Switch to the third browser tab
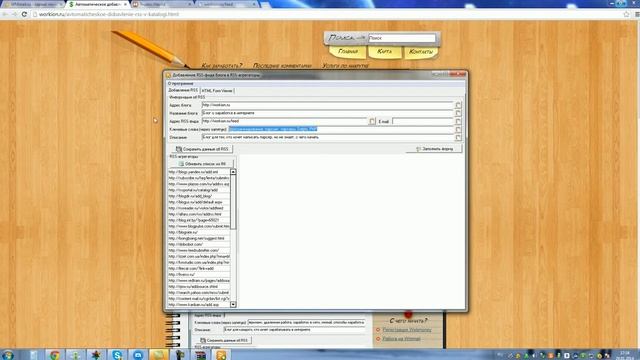This screenshot has width=640, height=360. coord(162,4)
